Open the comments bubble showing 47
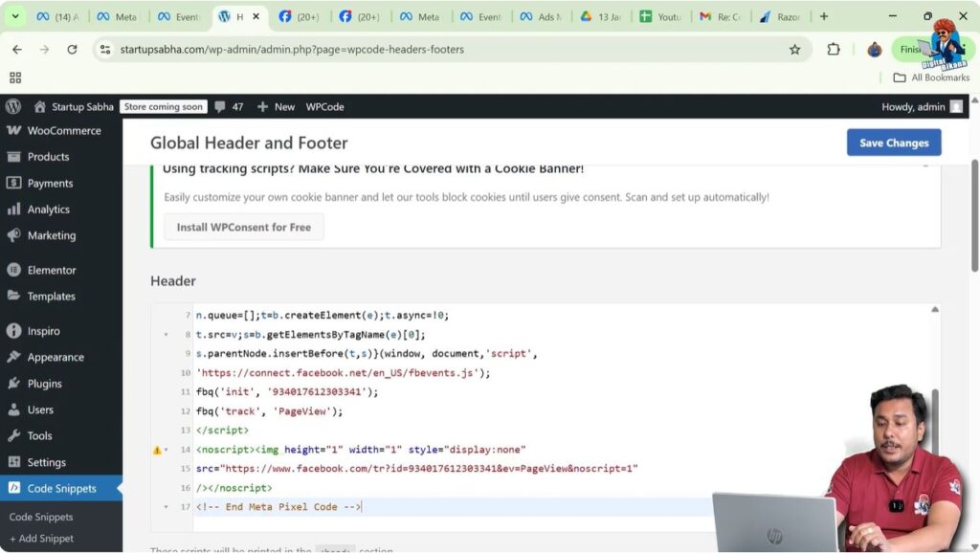 [x=229, y=107]
